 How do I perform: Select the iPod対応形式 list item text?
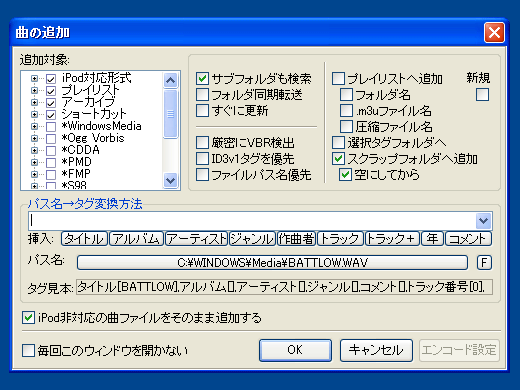pos(96,78)
